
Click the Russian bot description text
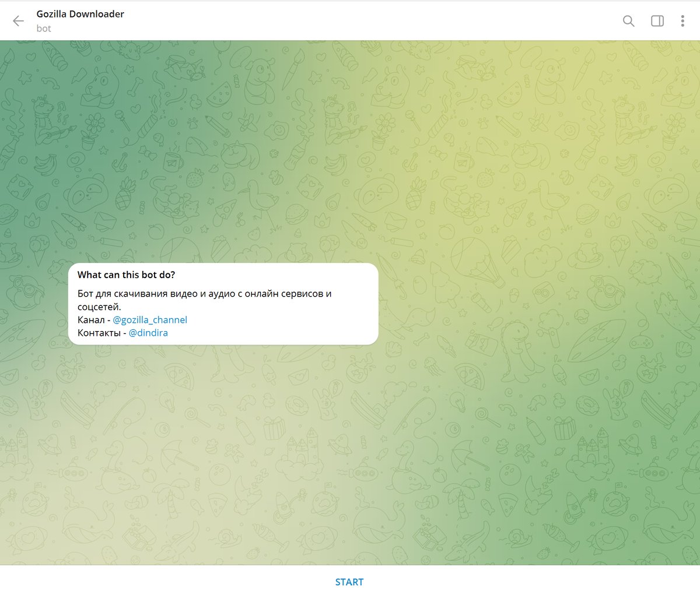[x=205, y=300]
